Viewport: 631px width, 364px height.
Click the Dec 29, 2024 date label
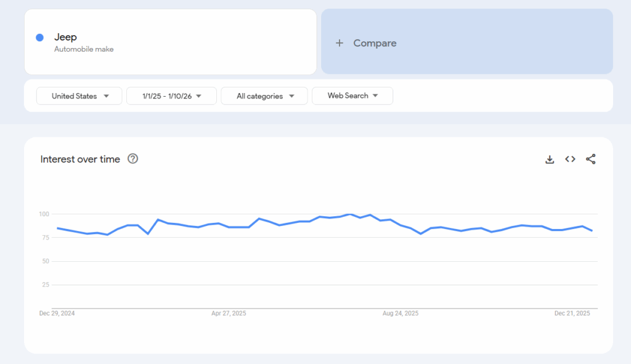tap(57, 313)
